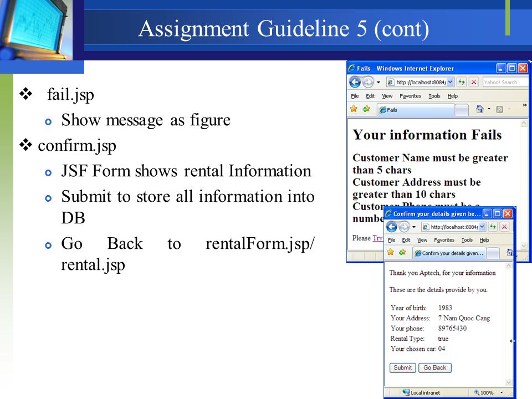The height and width of the screenshot is (399, 532).
Task: Open View menu in Fails window
Action: [x=387, y=96]
